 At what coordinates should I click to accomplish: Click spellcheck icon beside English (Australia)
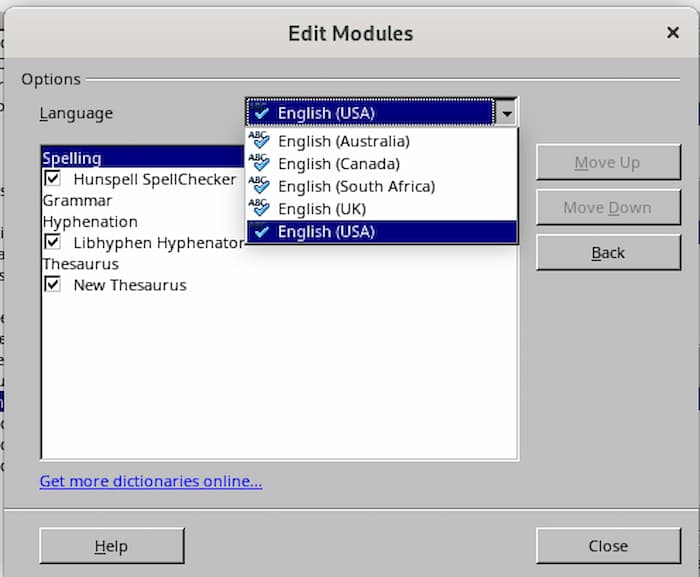coord(259,141)
